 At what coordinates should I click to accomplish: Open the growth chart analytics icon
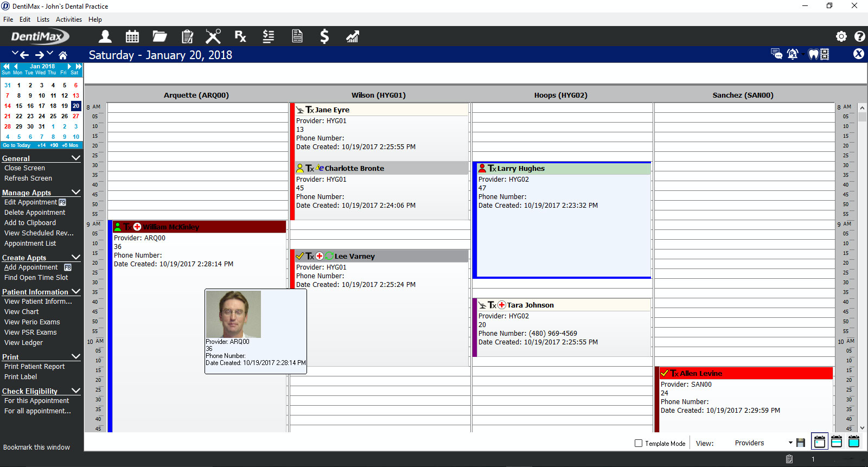pos(353,36)
